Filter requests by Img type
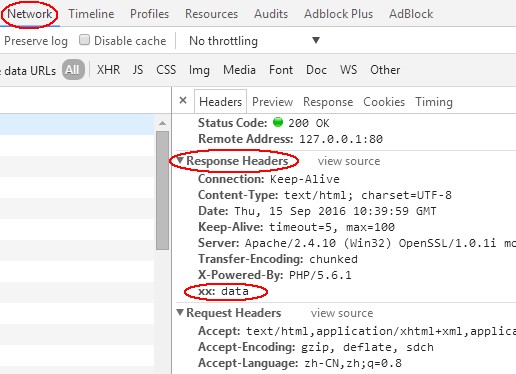 (x=199, y=70)
